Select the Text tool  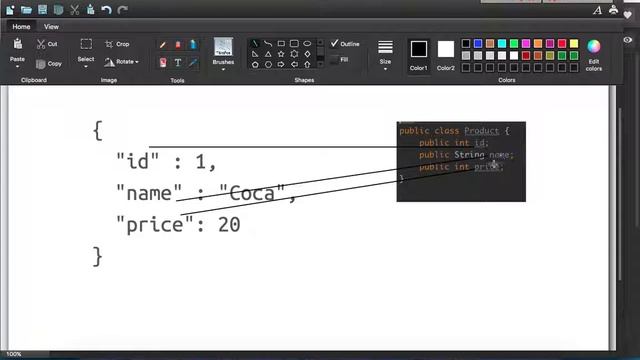tap(178, 62)
